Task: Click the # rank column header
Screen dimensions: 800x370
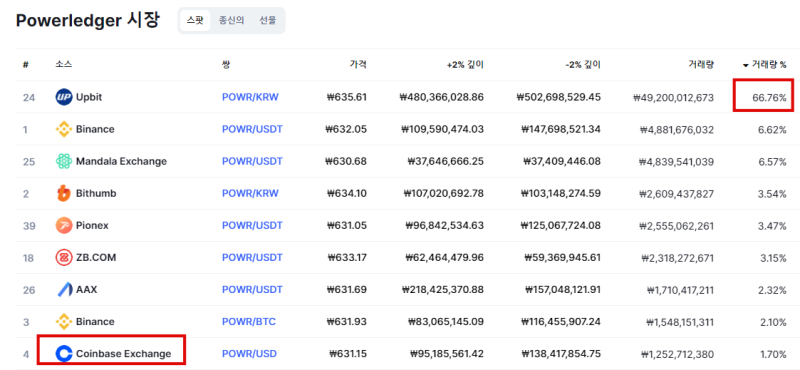Action: point(26,65)
